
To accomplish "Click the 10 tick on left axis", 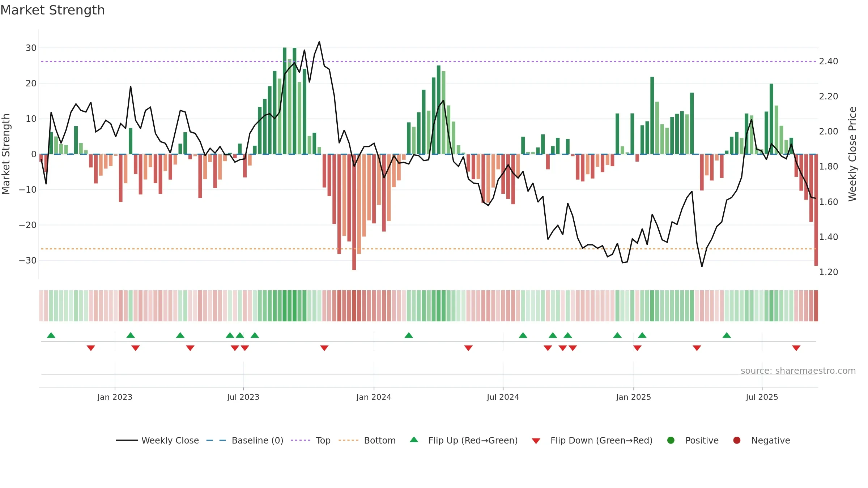I will [x=31, y=119].
